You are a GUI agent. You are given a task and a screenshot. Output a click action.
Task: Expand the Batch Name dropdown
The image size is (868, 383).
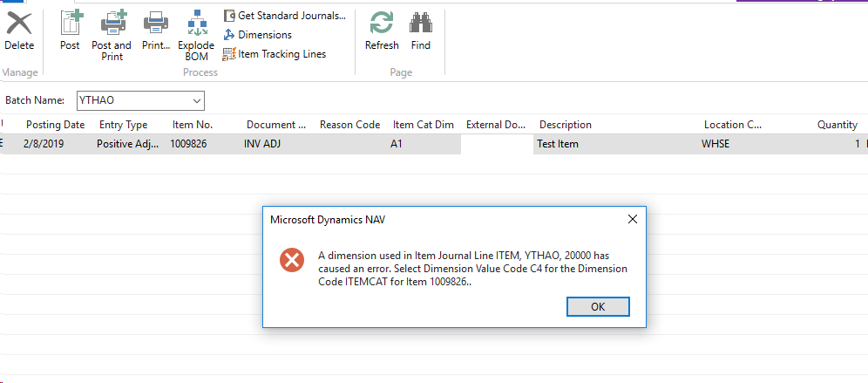(196, 101)
